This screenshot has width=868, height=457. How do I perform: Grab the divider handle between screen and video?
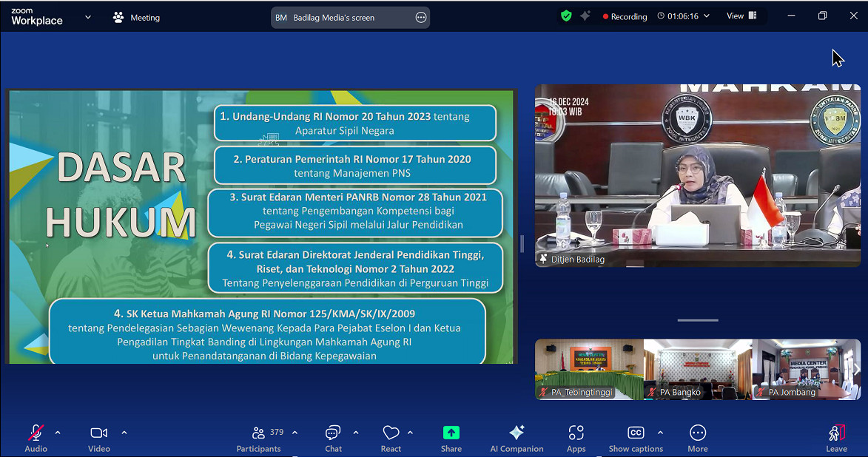tap(522, 243)
